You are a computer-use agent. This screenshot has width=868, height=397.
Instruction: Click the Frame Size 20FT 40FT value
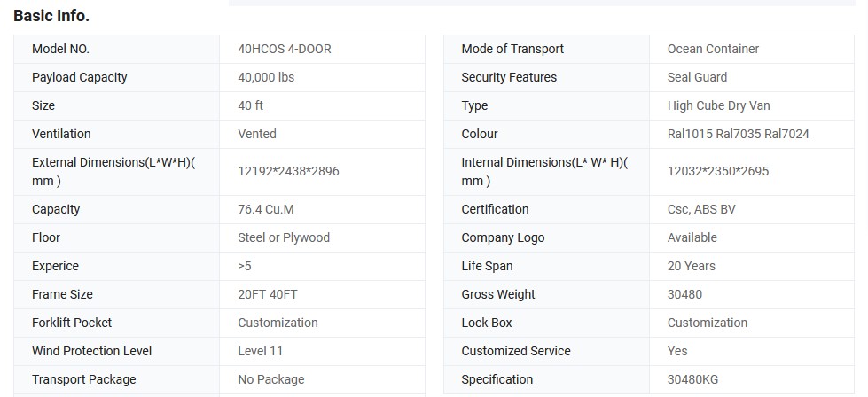coord(268,294)
